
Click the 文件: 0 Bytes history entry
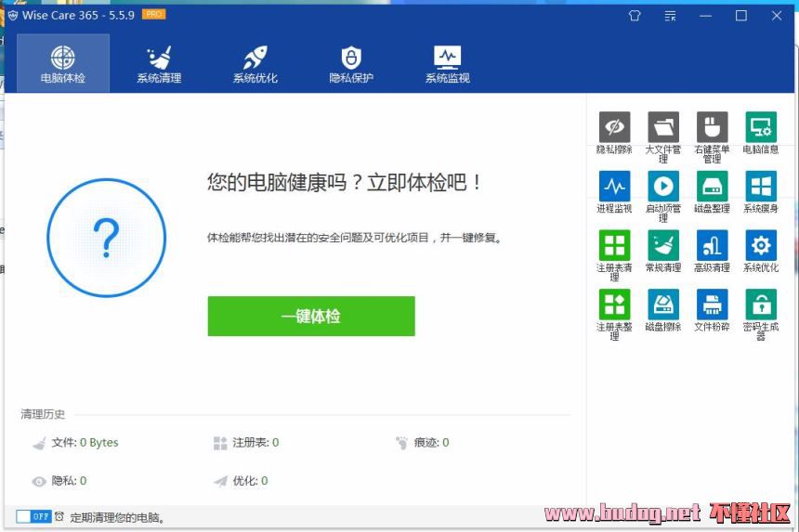click(x=75, y=443)
